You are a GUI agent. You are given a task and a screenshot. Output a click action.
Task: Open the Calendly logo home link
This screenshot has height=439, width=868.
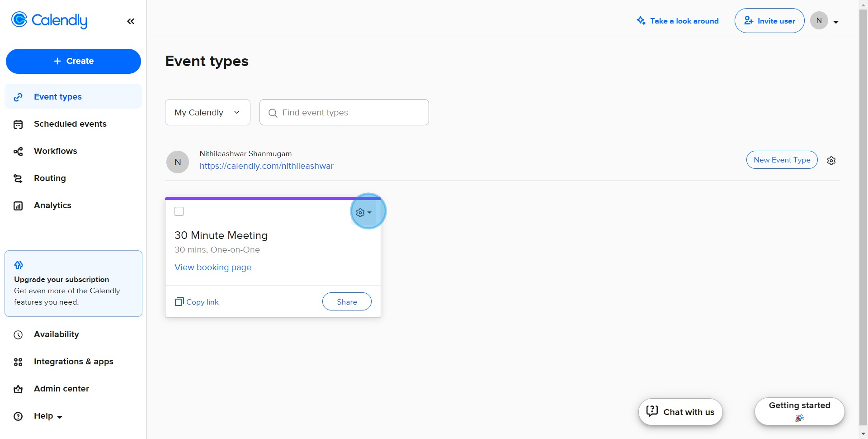[49, 20]
